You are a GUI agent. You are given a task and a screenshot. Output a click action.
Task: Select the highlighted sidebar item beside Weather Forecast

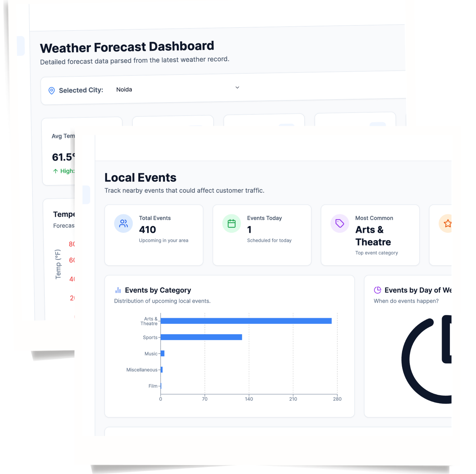click(21, 46)
